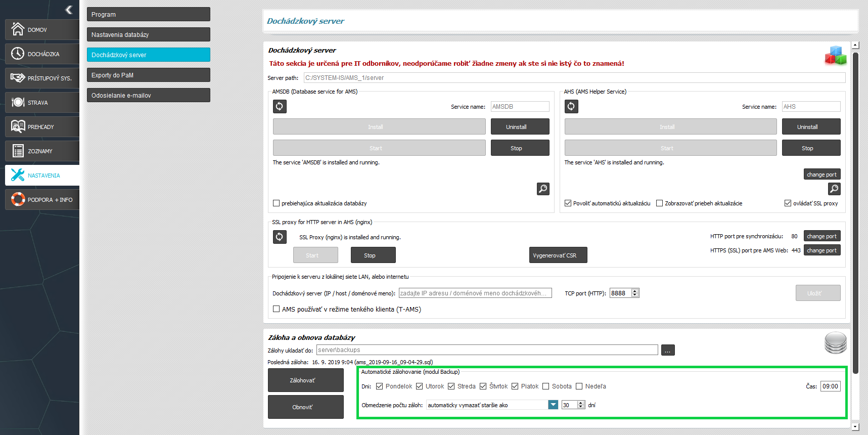Click Vygenerovať CSR button
This screenshot has width=868, height=435.
[558, 255]
